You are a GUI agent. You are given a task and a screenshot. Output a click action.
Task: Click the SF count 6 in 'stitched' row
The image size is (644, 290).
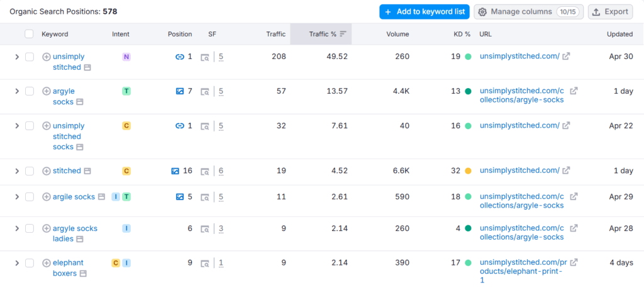point(221,171)
